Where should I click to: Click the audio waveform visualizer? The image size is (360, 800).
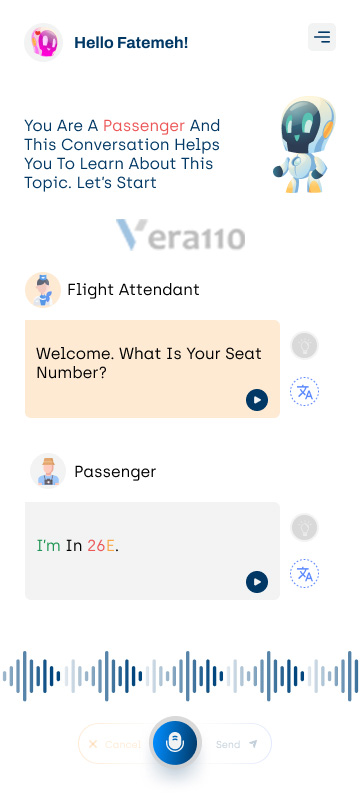click(x=180, y=676)
